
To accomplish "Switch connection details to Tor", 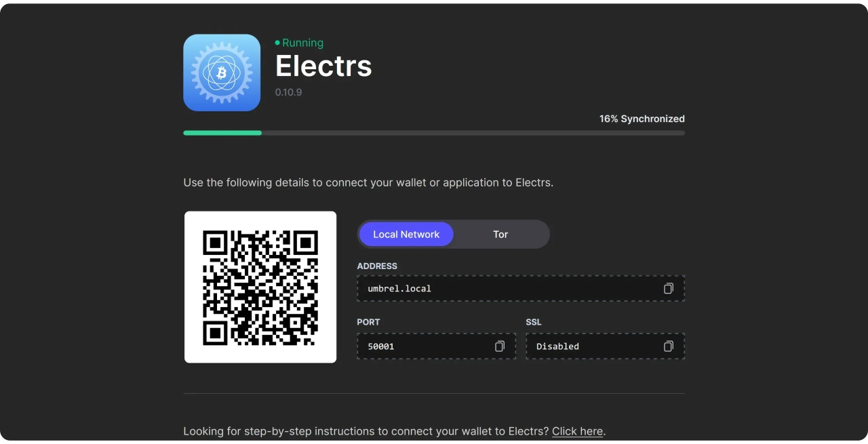I will 500,234.
